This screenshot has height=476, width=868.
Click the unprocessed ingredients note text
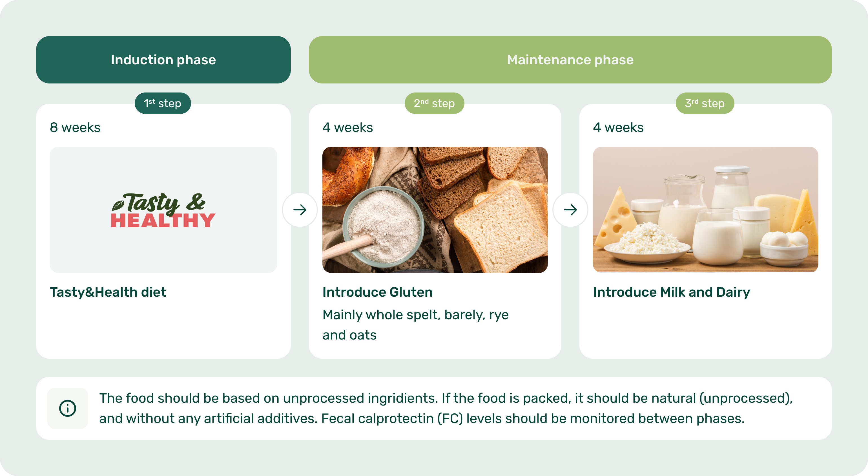click(x=446, y=408)
